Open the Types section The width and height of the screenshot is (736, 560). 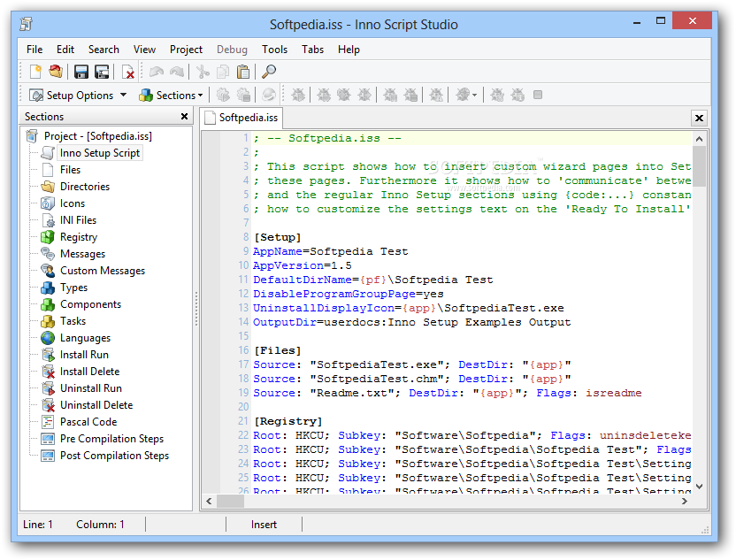[x=74, y=288]
